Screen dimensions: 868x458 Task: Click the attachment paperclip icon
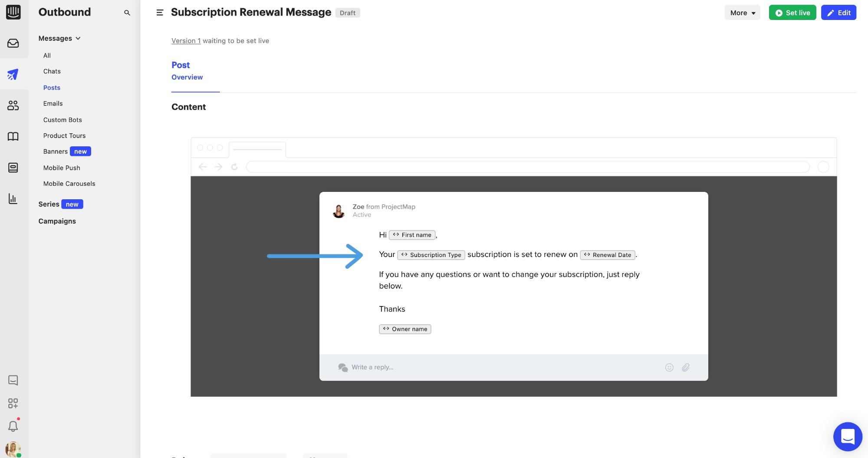(686, 367)
